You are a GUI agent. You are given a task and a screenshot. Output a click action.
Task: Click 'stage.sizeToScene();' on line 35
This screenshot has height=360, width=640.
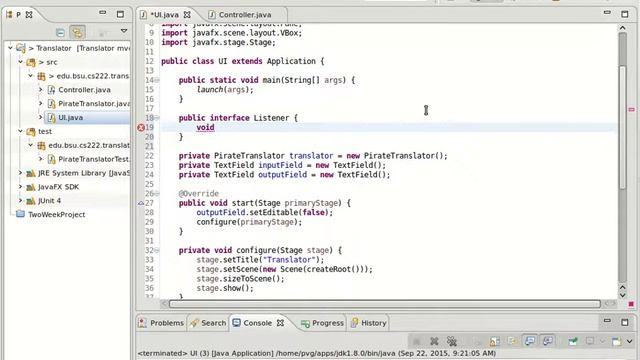point(240,279)
